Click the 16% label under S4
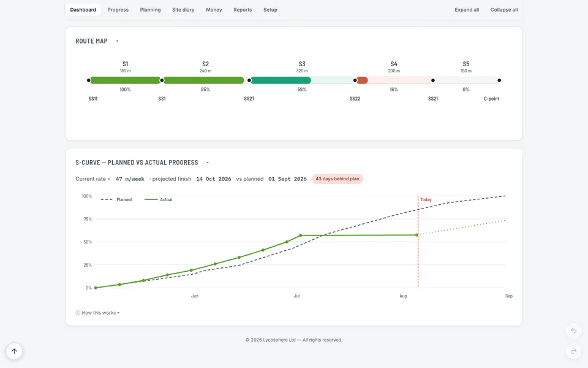The height and width of the screenshot is (368, 588). point(394,90)
